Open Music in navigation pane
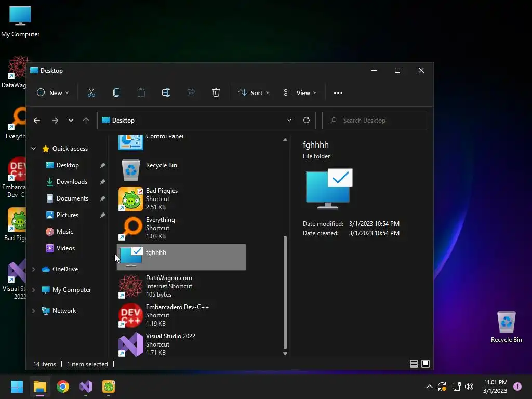The width and height of the screenshot is (532, 399). 64,231
